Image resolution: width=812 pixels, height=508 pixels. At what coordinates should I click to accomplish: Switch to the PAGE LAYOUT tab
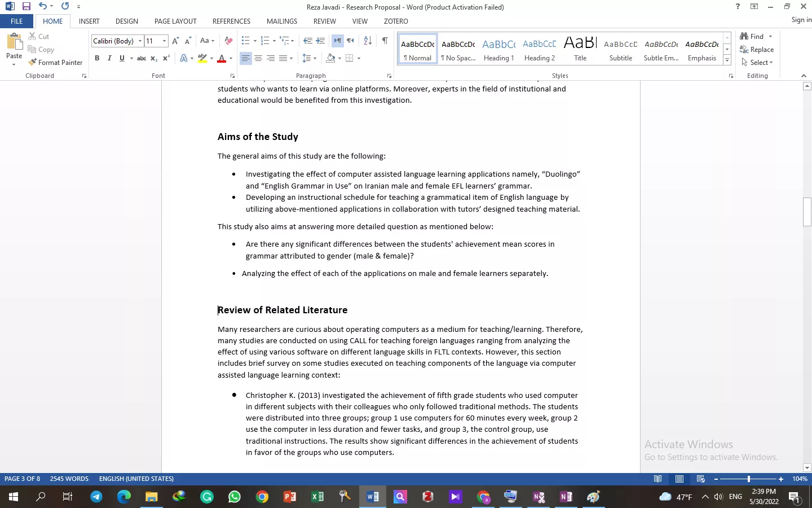[x=175, y=21]
